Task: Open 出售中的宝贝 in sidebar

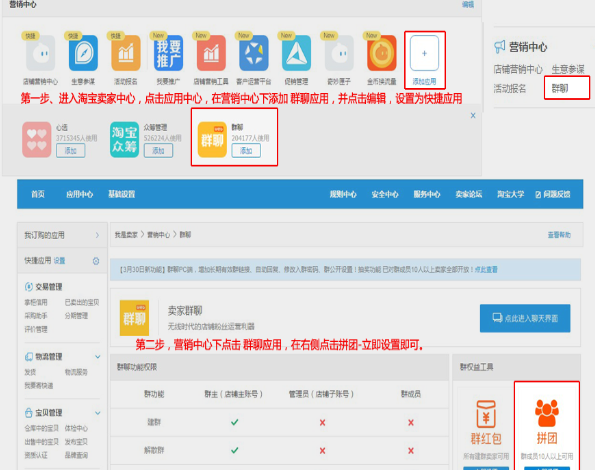Action: tap(41, 442)
